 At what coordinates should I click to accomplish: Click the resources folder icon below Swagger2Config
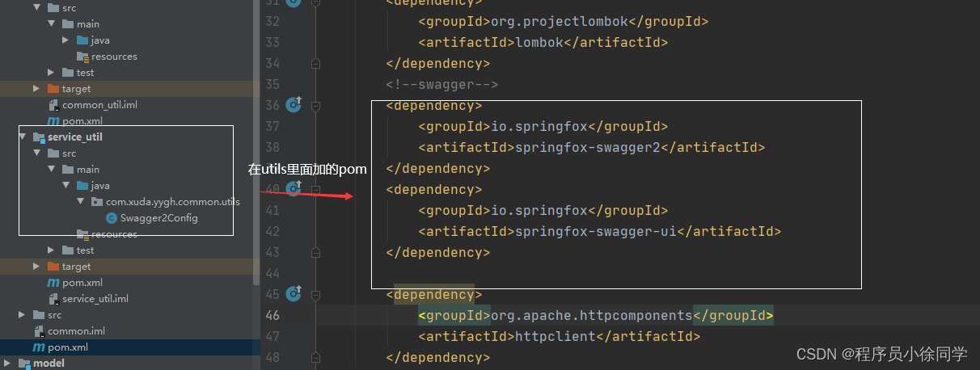[82, 234]
